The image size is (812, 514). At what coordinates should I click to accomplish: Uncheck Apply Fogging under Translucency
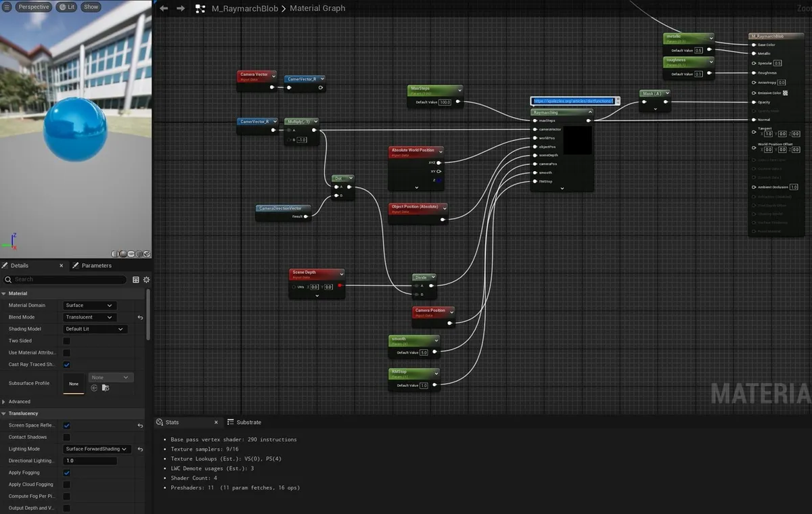(66, 472)
